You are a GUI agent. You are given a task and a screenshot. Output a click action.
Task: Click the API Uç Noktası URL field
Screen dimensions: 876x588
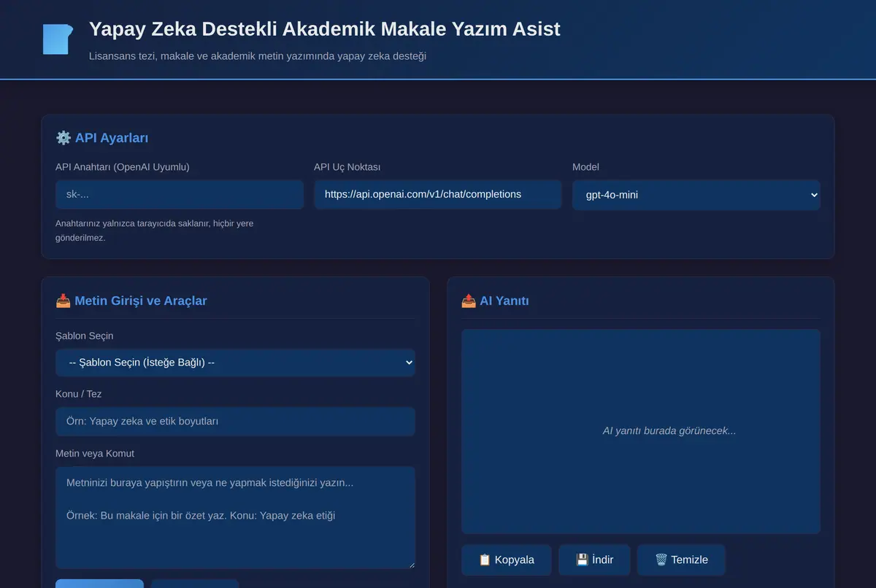tap(438, 195)
